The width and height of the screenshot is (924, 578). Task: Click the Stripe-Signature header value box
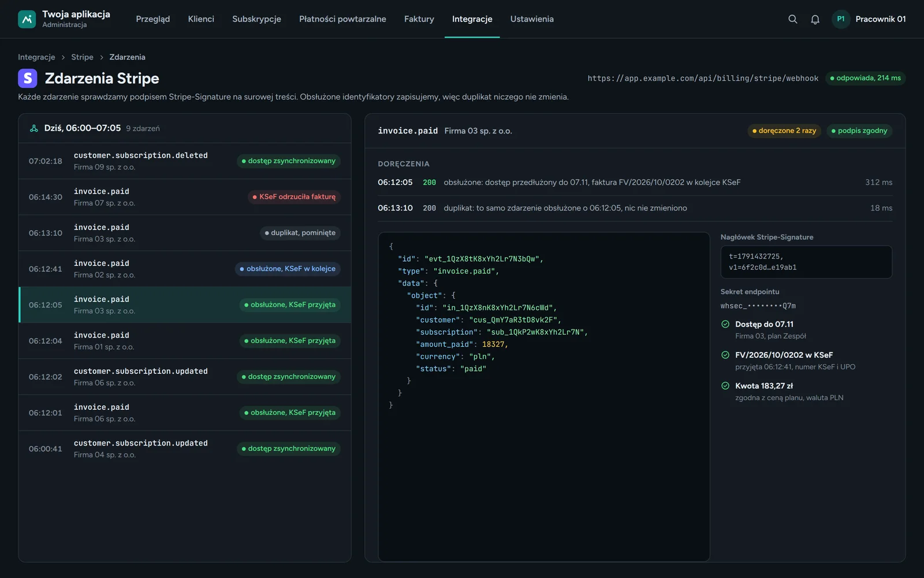coord(806,262)
